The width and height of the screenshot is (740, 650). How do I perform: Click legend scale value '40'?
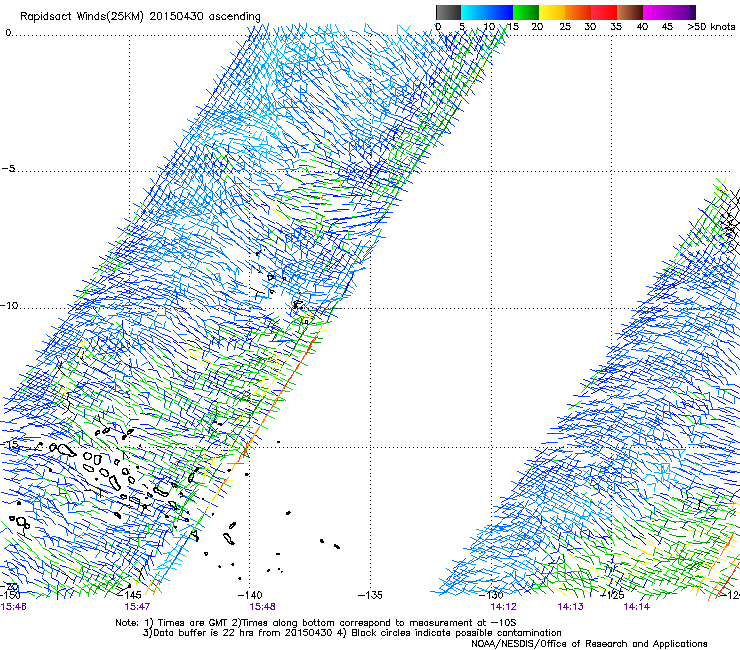coord(642,27)
